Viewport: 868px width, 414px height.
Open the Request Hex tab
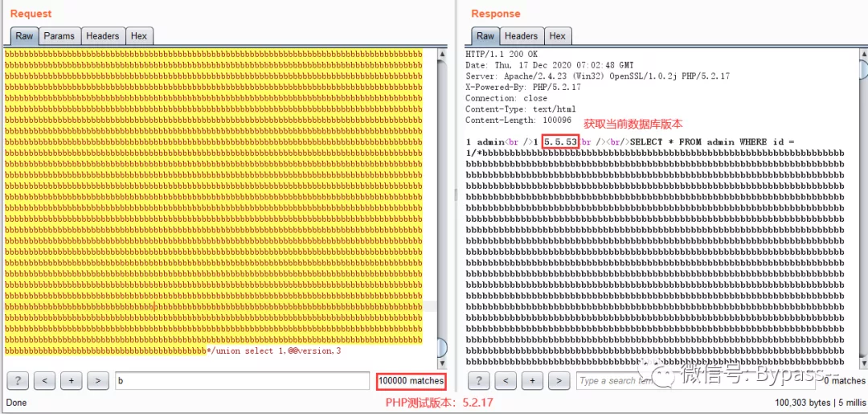pyautogui.click(x=139, y=36)
